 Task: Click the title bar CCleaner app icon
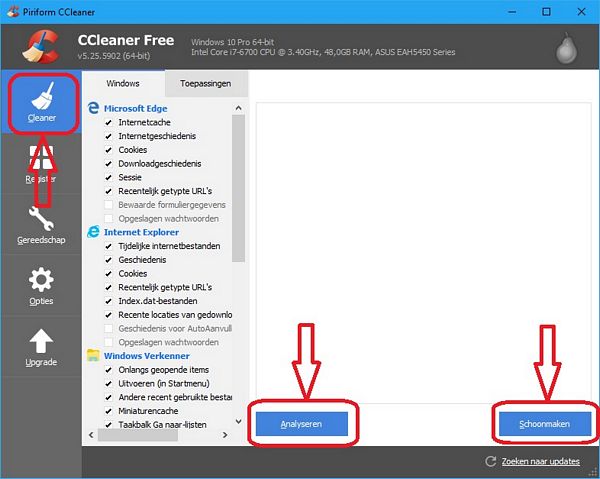[13, 11]
